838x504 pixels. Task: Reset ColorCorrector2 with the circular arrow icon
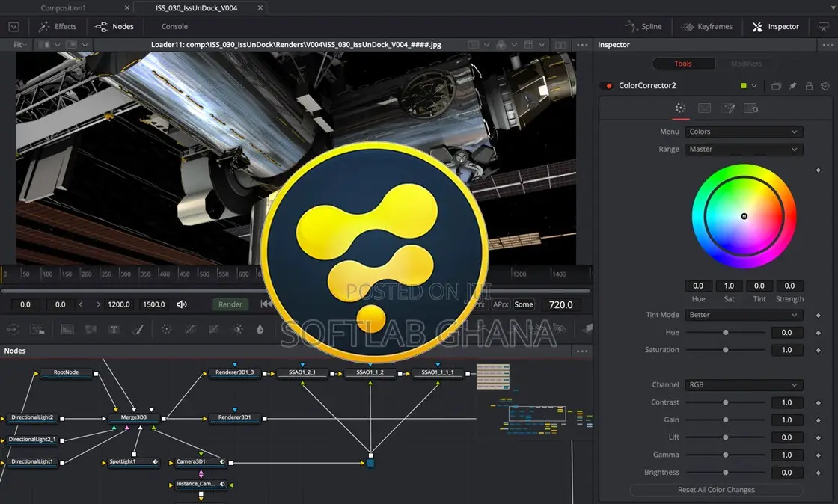coord(825,86)
